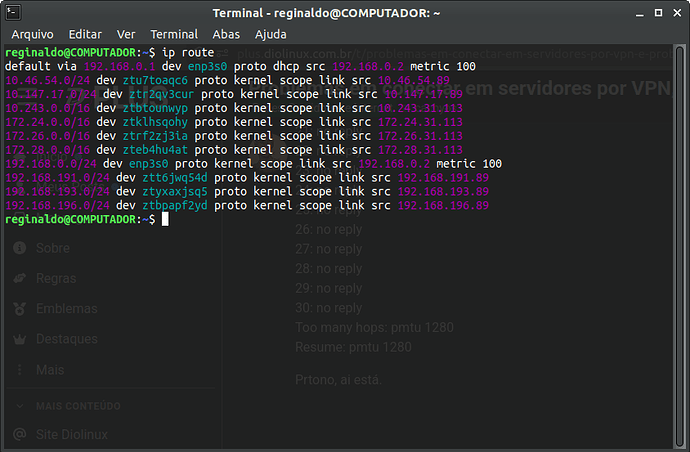Open the Arquivo menu
The height and width of the screenshot is (452, 690).
click(32, 34)
